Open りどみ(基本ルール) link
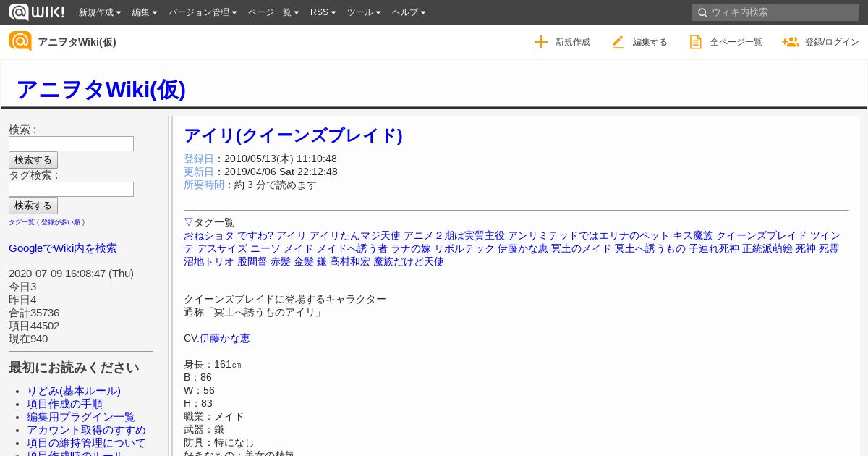This screenshot has width=868, height=456. pyautogui.click(x=74, y=391)
